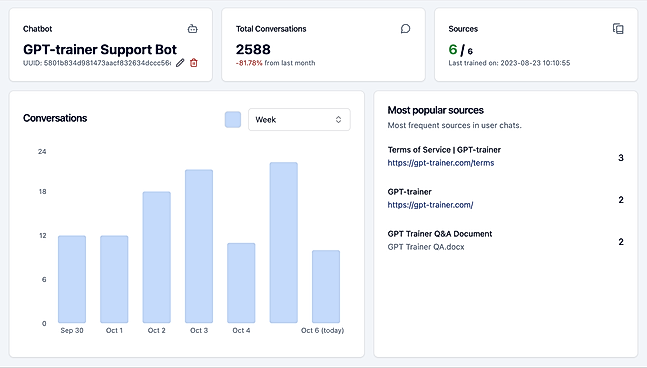647x368 pixels.
Task: Click the pencil edit icon beside the UUID
Action: coord(180,63)
